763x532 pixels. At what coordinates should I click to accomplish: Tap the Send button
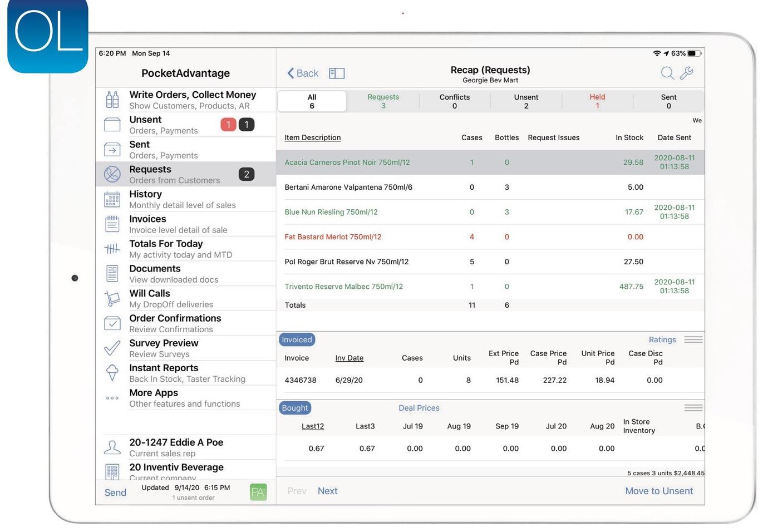click(115, 492)
